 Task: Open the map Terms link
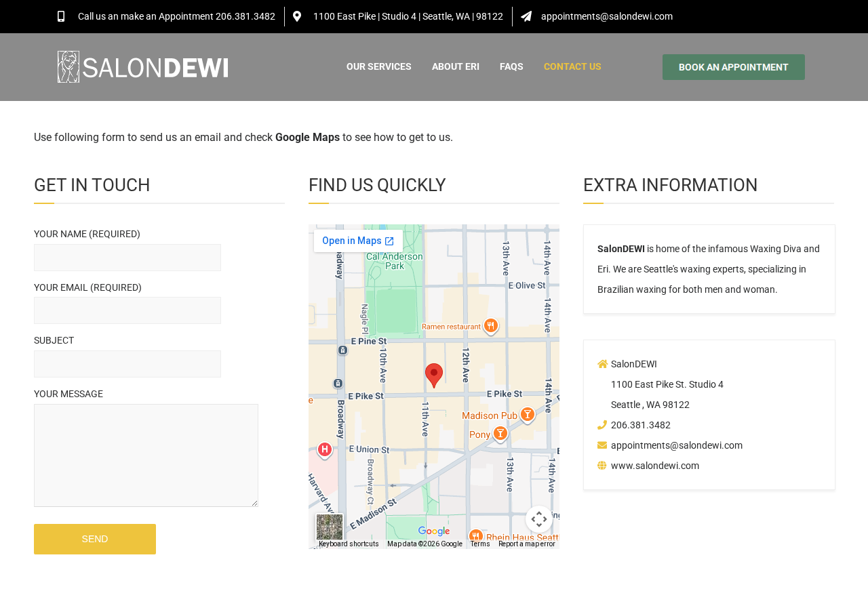point(480,544)
